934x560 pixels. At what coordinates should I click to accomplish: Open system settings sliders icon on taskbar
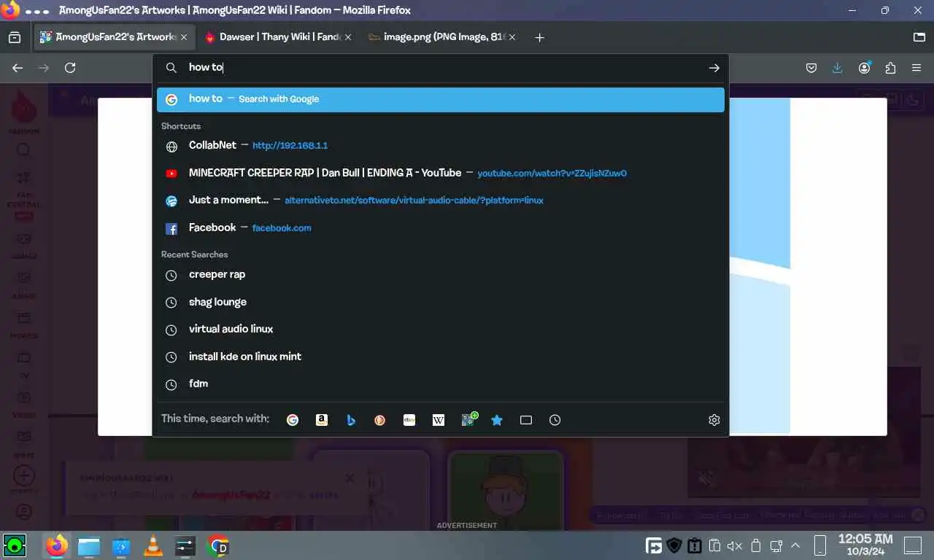tap(185, 545)
